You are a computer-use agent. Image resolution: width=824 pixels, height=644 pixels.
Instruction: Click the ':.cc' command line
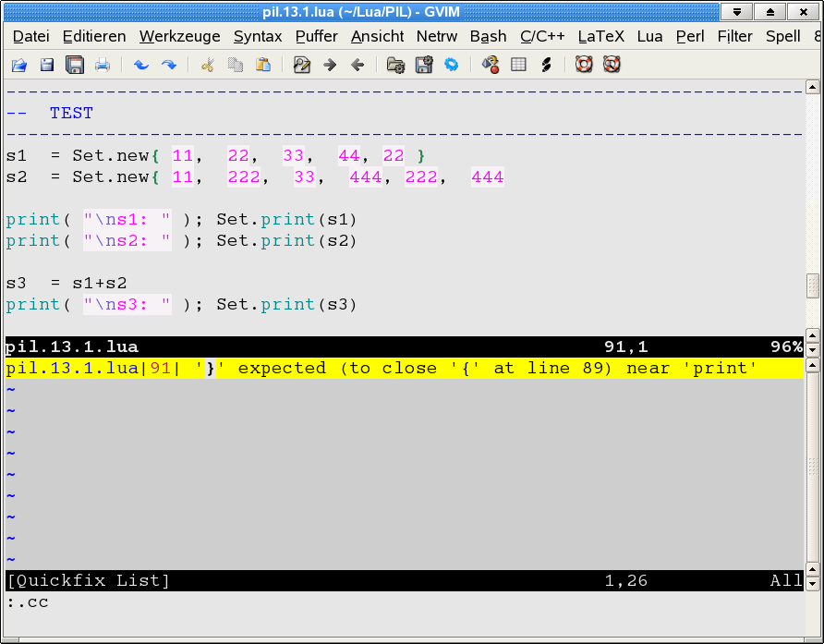click(x=28, y=601)
